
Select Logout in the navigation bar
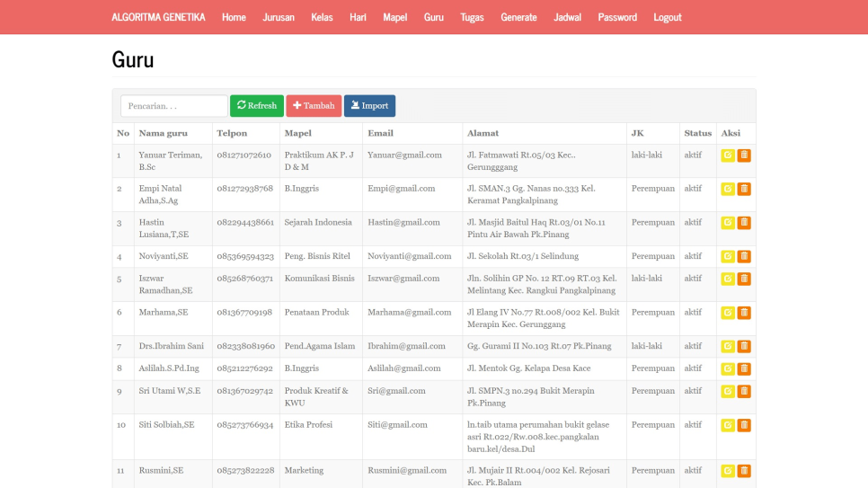coord(667,17)
